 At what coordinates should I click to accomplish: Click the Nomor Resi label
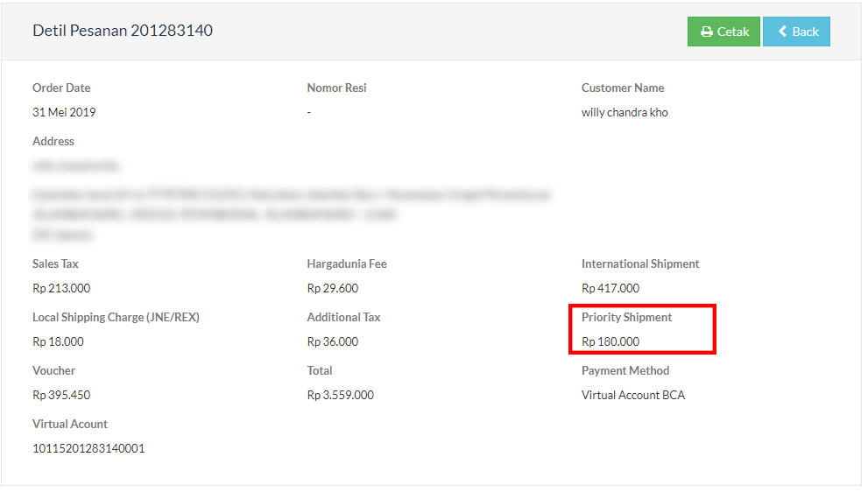point(336,88)
